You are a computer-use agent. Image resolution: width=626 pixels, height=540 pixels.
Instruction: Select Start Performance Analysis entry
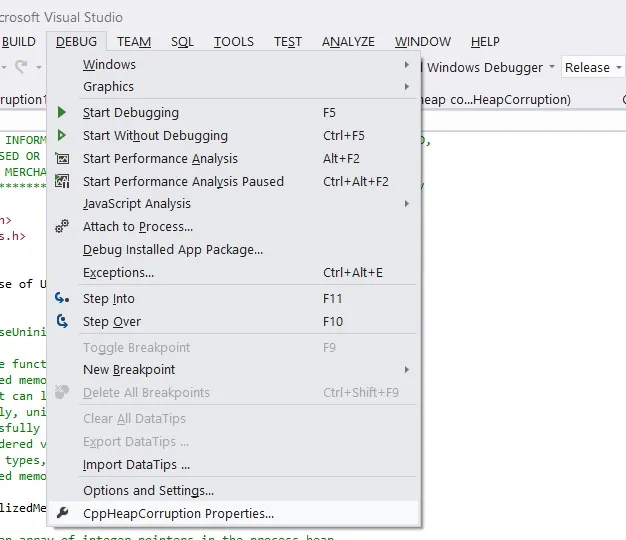(x=236, y=158)
